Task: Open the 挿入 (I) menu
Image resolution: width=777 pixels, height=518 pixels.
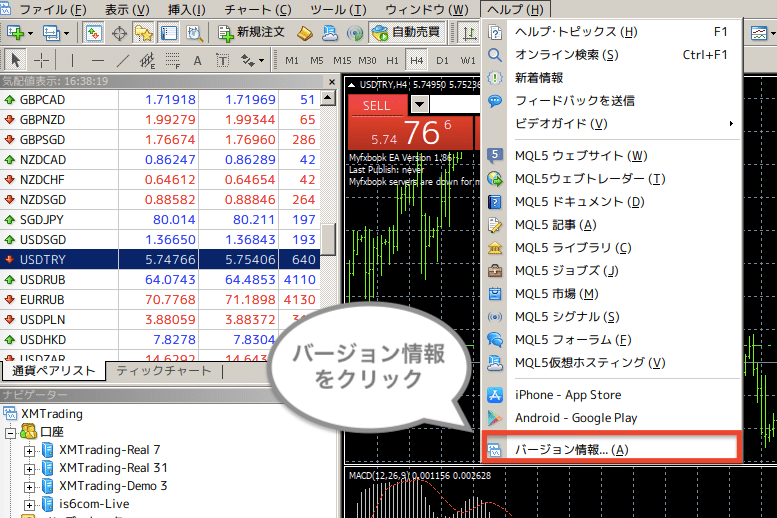Action: click(x=186, y=9)
